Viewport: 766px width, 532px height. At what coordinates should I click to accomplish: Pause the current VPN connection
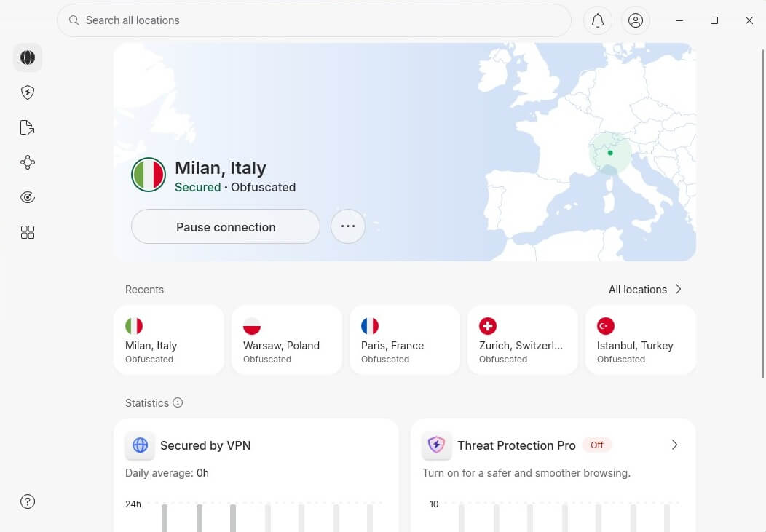tap(226, 226)
